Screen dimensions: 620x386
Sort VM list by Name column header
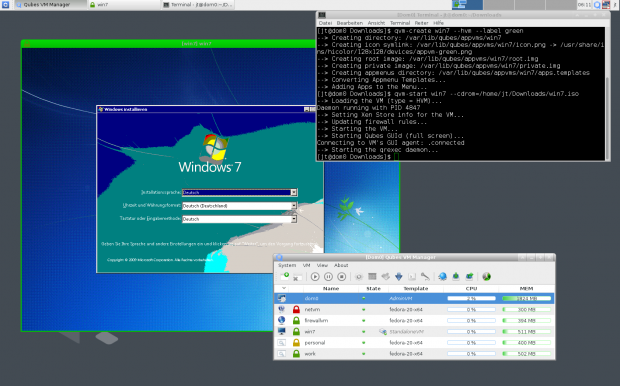331,289
